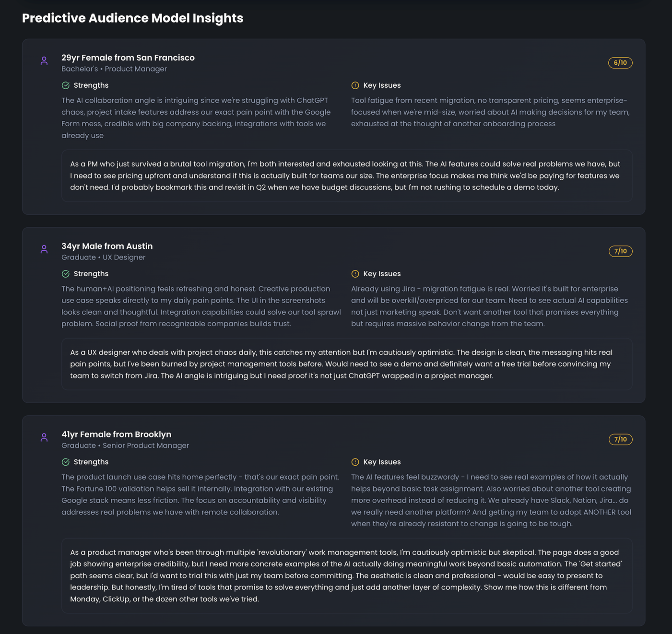
Task: Select the "34yr Male from Austin" heading
Action: (107, 246)
